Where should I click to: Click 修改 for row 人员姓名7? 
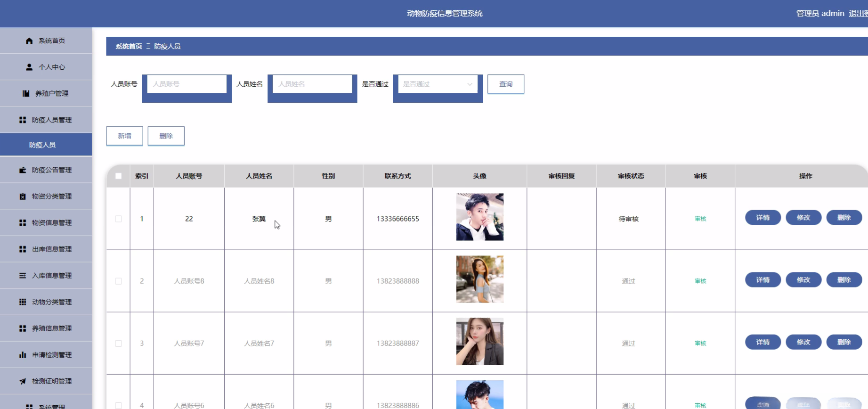pos(803,342)
